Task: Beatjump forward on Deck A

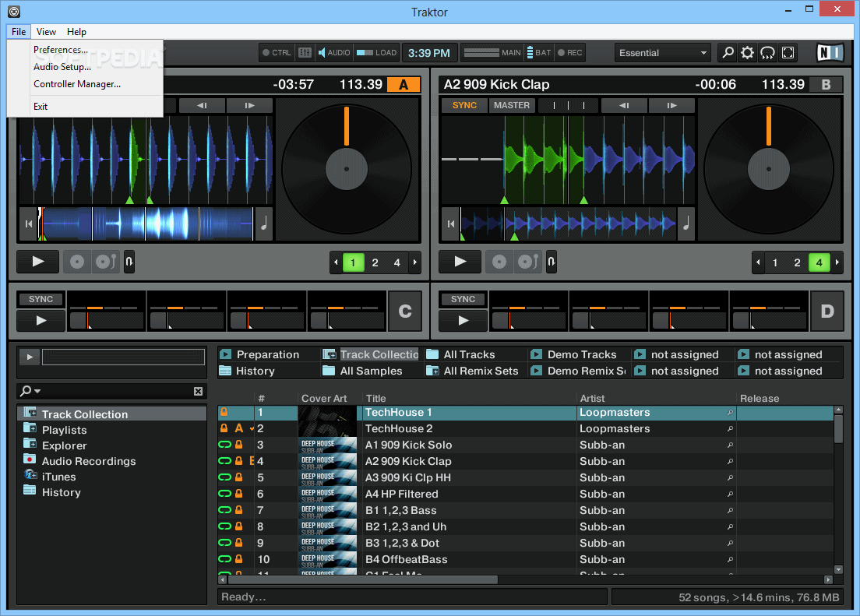Action: [x=249, y=105]
